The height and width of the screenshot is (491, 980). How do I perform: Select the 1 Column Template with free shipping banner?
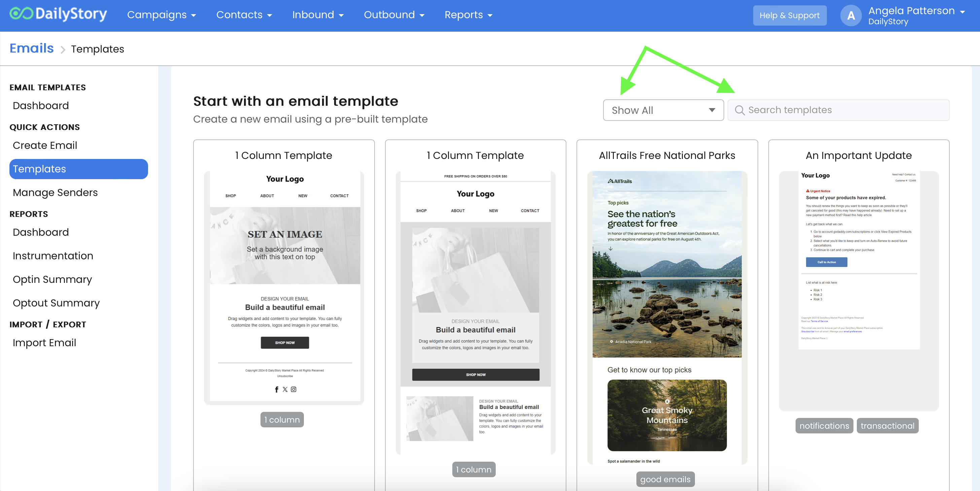(x=476, y=313)
